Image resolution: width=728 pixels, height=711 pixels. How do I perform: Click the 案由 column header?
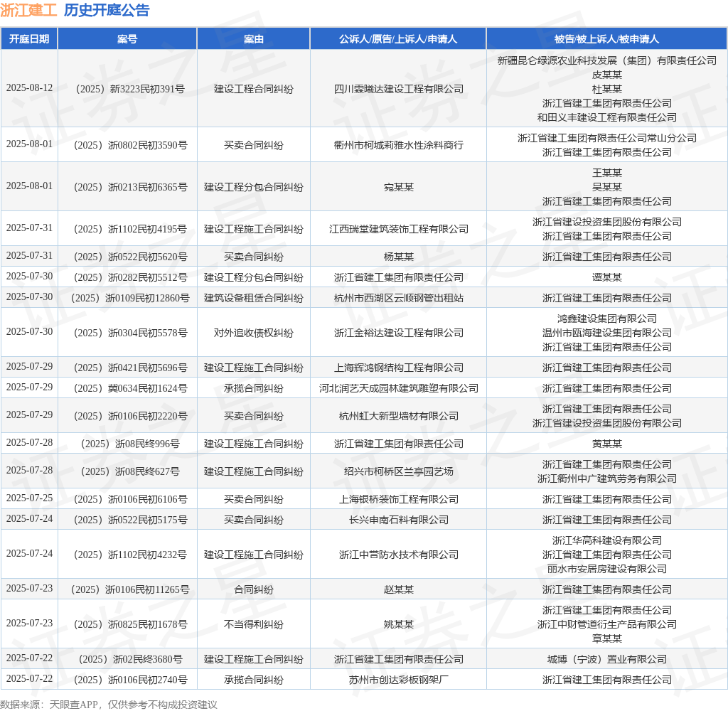[254, 39]
